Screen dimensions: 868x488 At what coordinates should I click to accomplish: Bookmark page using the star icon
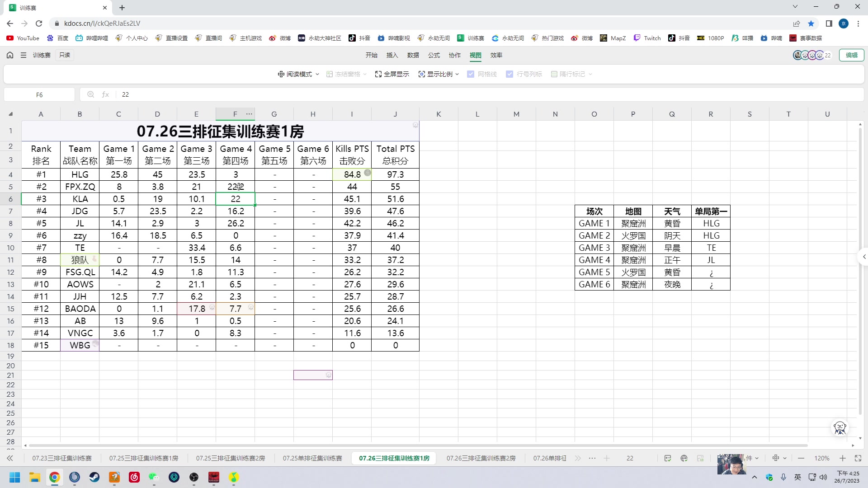[x=811, y=23]
